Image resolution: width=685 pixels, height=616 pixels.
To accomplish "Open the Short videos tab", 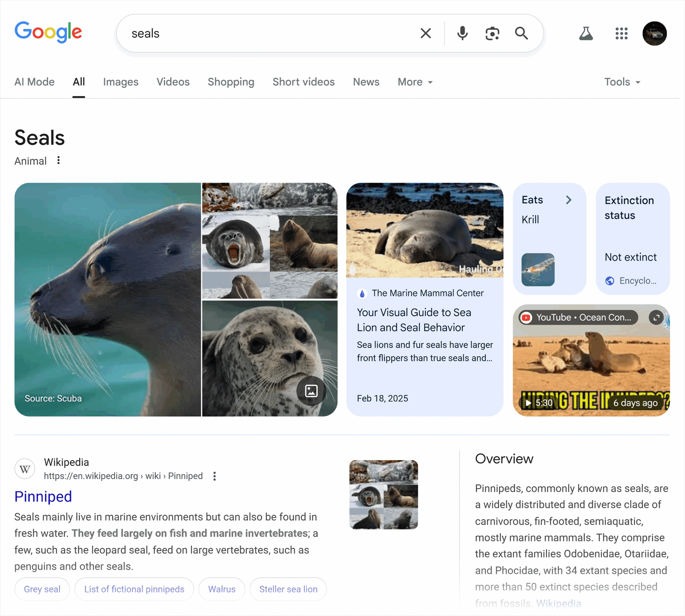I will [x=303, y=82].
